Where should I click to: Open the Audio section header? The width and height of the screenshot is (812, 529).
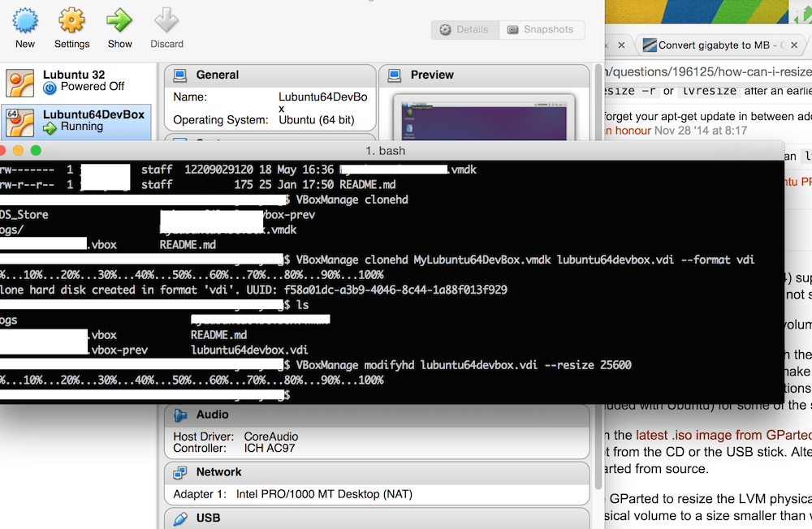click(377, 415)
